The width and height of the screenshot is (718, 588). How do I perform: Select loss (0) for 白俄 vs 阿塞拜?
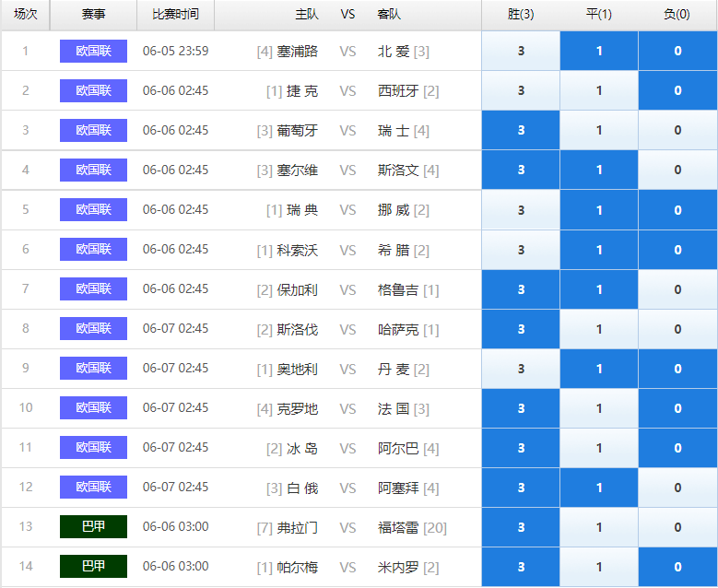click(677, 488)
